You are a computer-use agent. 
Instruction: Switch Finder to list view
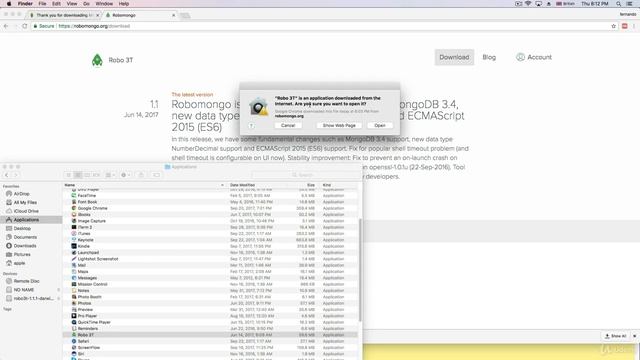click(x=78, y=175)
